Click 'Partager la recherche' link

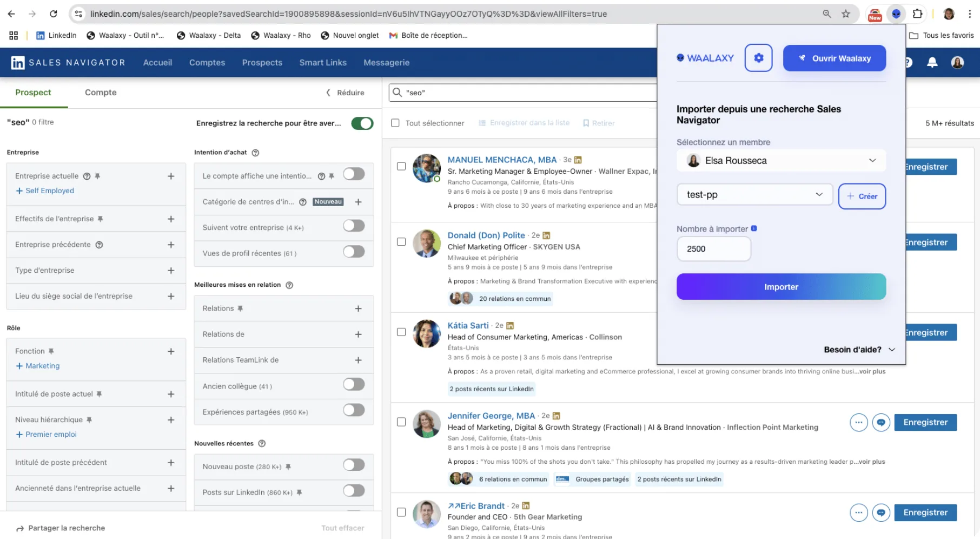61,528
